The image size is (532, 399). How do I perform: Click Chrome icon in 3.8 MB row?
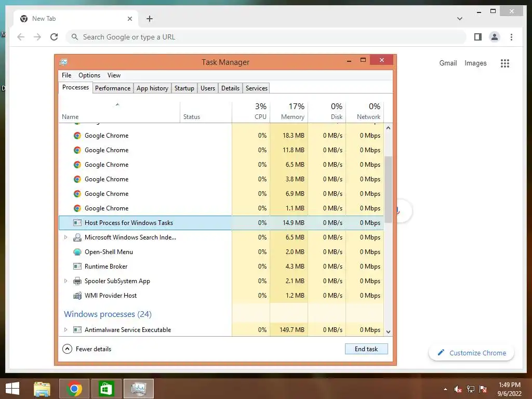click(x=77, y=179)
